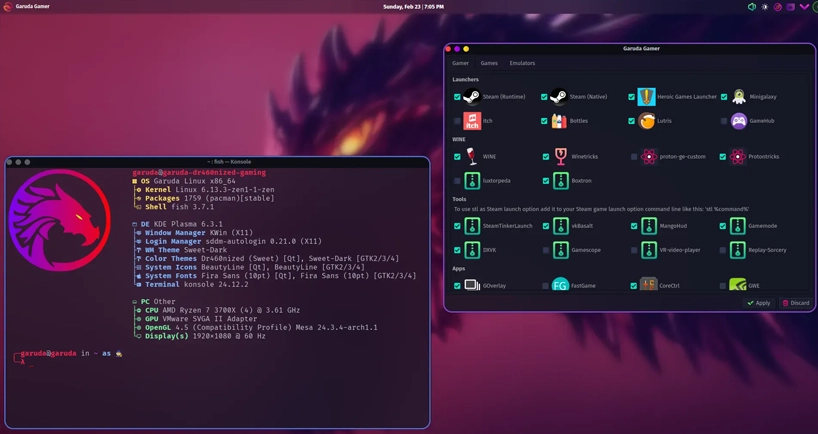Click the Protontricks atom icon
818x434 pixels.
point(738,157)
